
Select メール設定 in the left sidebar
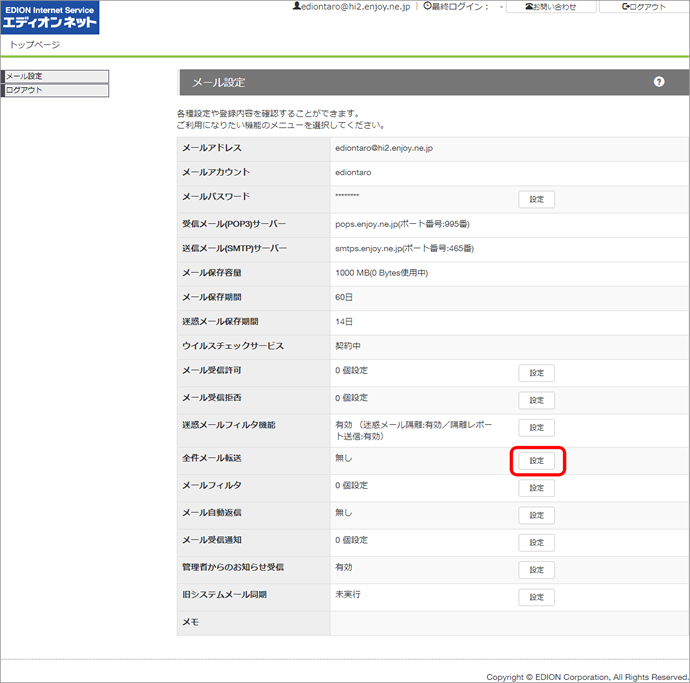coord(55,76)
